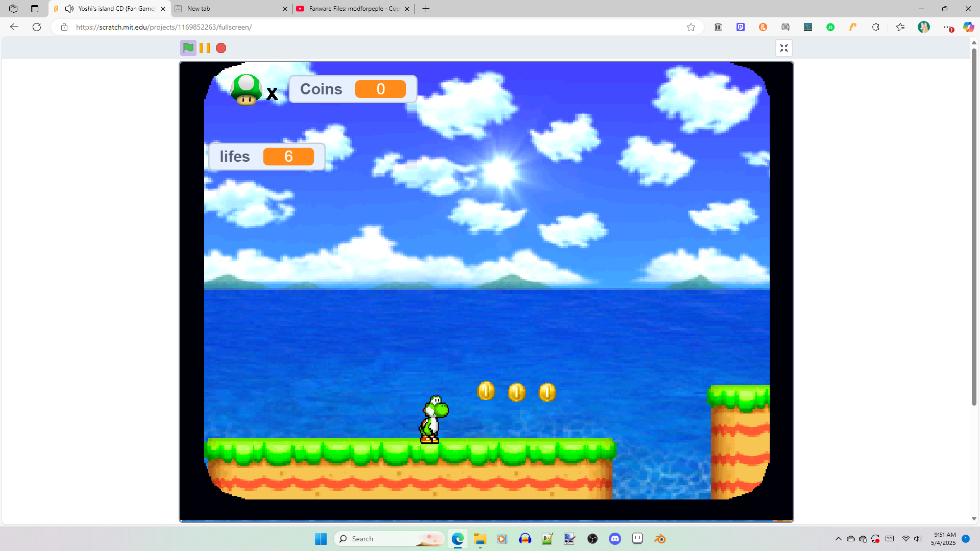Image resolution: width=980 pixels, height=551 pixels.
Task: Collect the first gold coin
Action: click(x=486, y=391)
